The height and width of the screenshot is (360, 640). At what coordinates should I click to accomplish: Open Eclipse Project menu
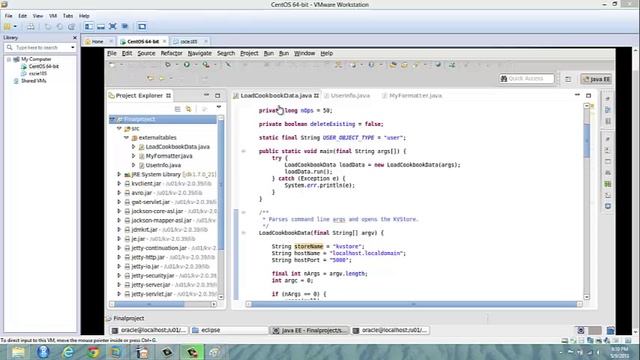click(x=249, y=53)
